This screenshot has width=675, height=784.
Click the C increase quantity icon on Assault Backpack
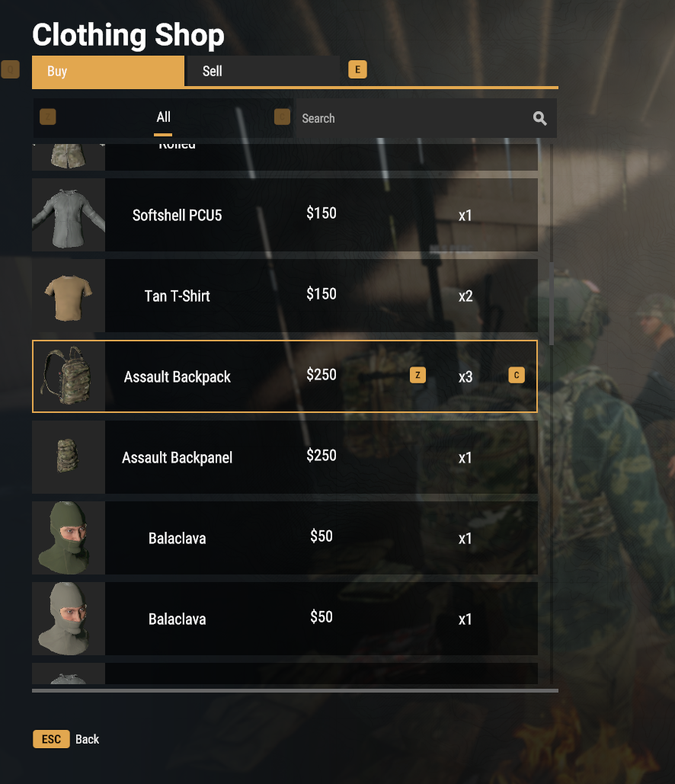click(x=517, y=375)
